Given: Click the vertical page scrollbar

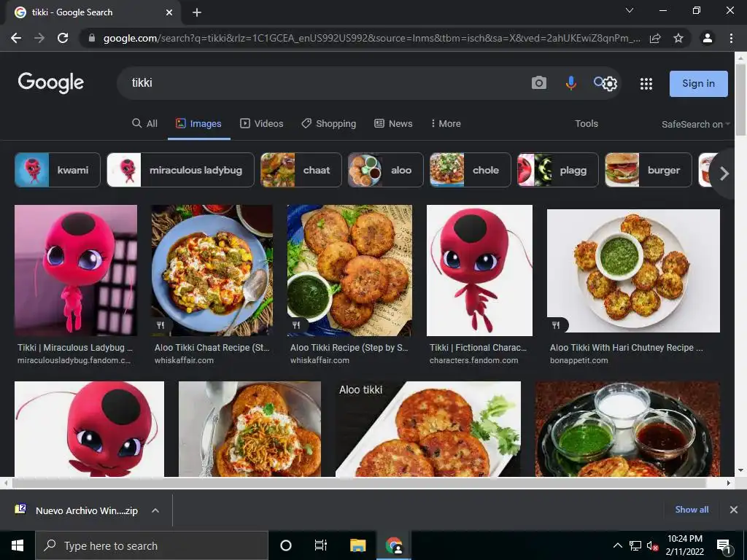Looking at the screenshot, I should tap(740, 100).
